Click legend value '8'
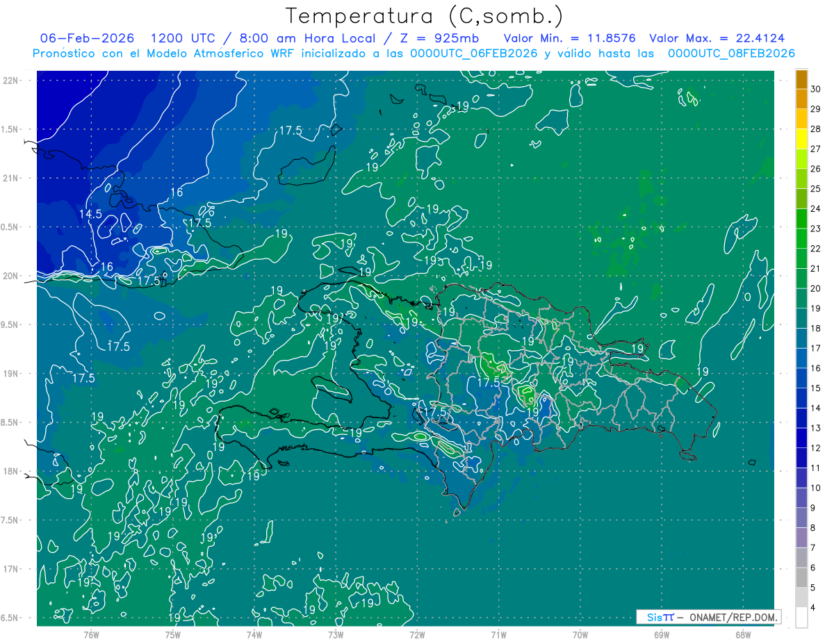Viewport: 834px width, 644px height. click(814, 528)
